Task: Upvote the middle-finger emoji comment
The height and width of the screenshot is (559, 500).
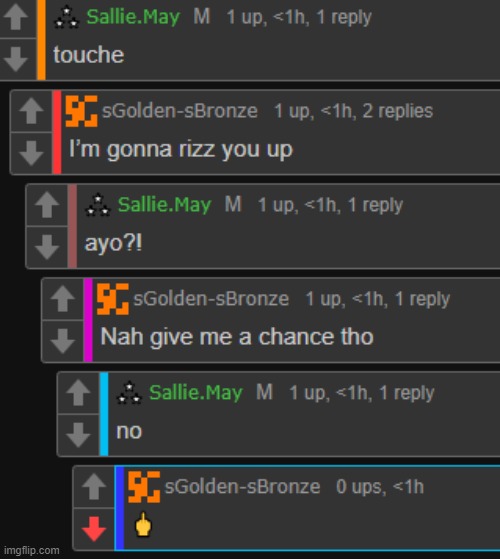Action: (x=94, y=487)
